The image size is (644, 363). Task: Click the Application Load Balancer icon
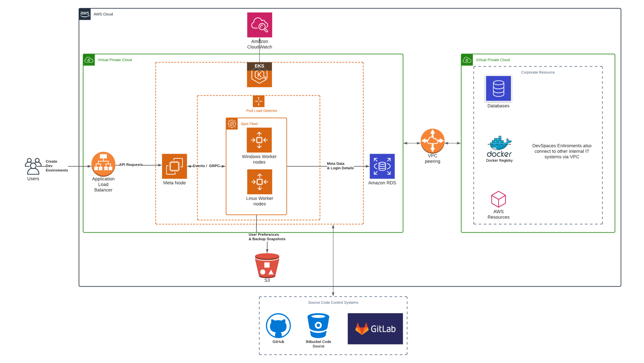click(103, 164)
